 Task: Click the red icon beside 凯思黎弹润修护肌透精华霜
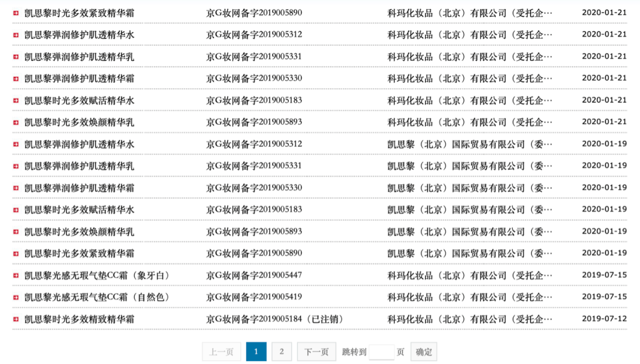click(x=15, y=78)
